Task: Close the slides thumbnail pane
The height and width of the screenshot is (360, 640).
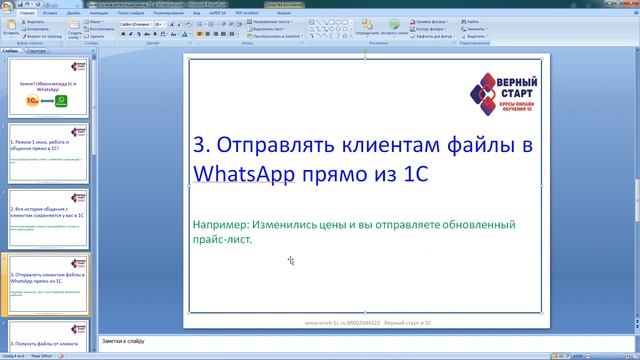Action: point(93,51)
